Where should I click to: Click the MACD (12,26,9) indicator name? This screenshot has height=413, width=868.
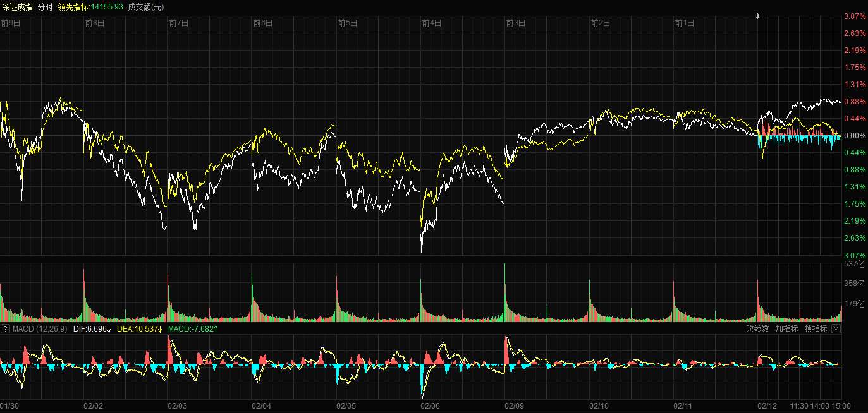tap(40, 329)
